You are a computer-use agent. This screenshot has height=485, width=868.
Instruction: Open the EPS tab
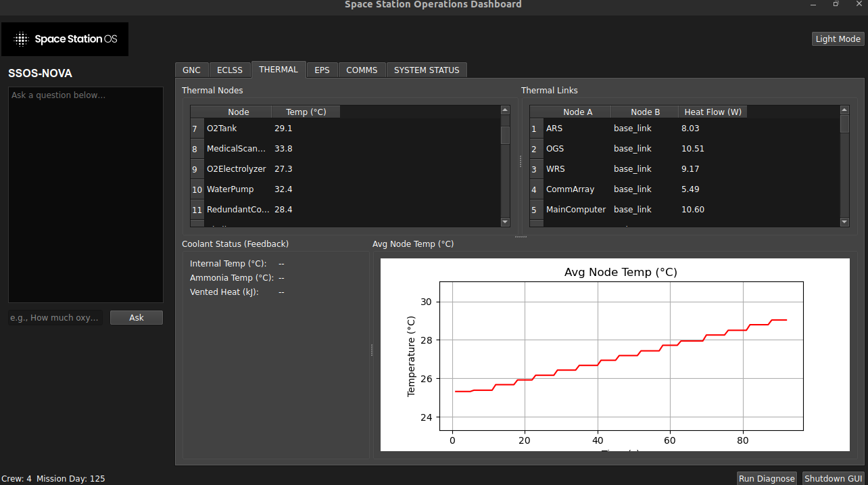click(x=322, y=69)
